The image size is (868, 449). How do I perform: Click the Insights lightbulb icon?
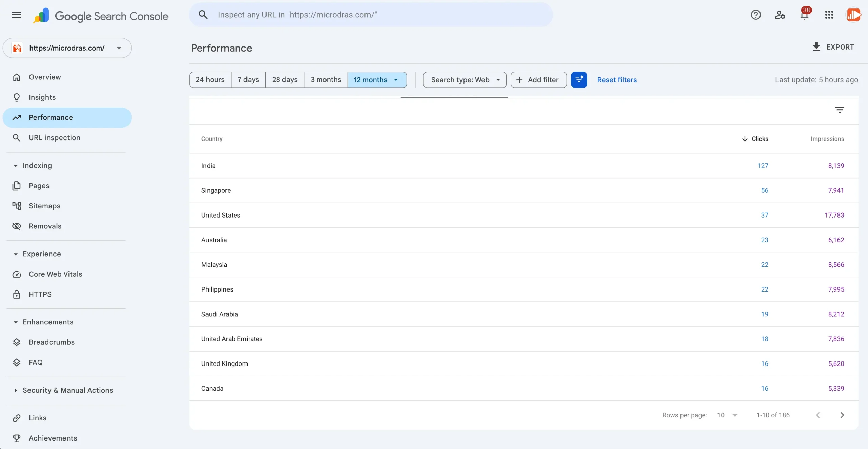pyautogui.click(x=17, y=97)
